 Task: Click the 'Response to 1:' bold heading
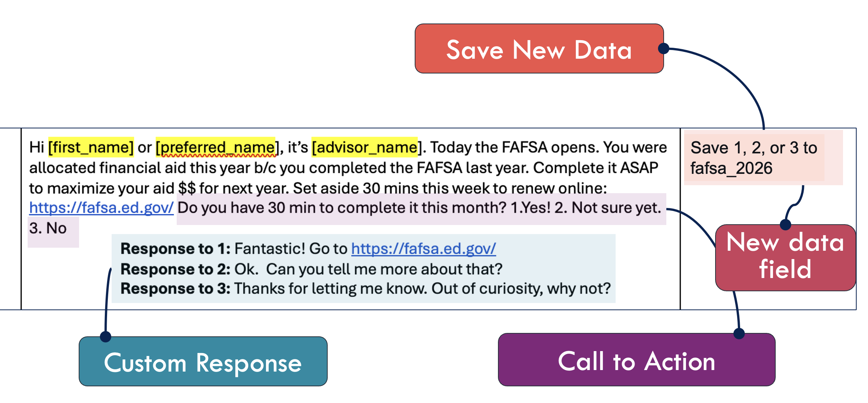click(x=176, y=248)
